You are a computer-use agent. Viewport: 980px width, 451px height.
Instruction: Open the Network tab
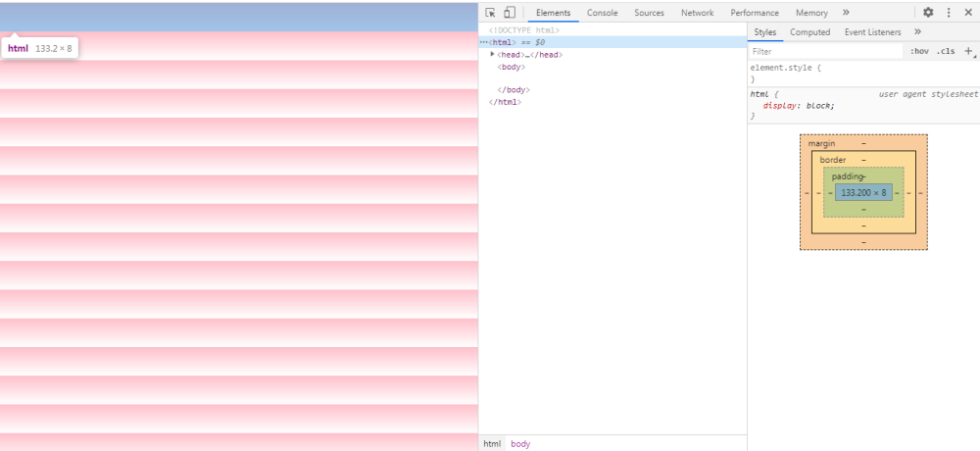[697, 13]
